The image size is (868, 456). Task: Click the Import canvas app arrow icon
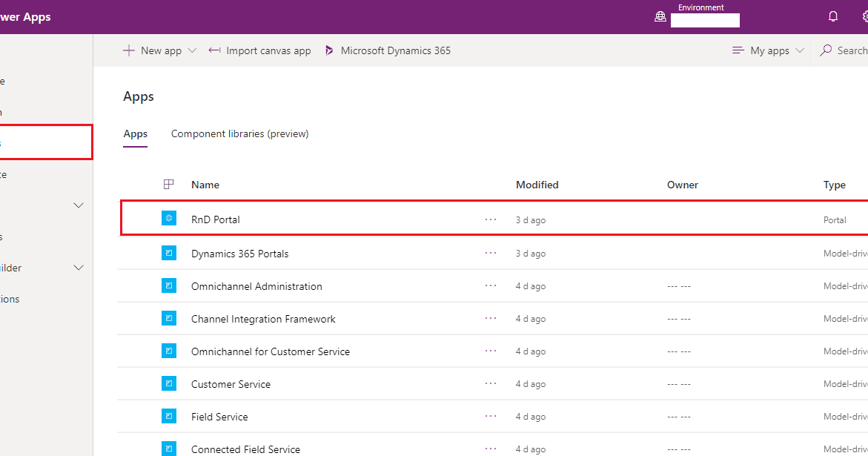(214, 50)
